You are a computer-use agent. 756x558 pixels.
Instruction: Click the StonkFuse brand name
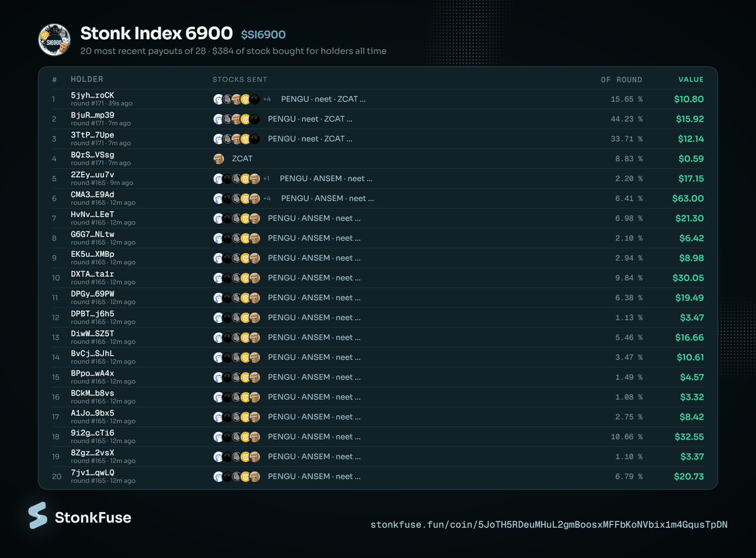(93, 518)
